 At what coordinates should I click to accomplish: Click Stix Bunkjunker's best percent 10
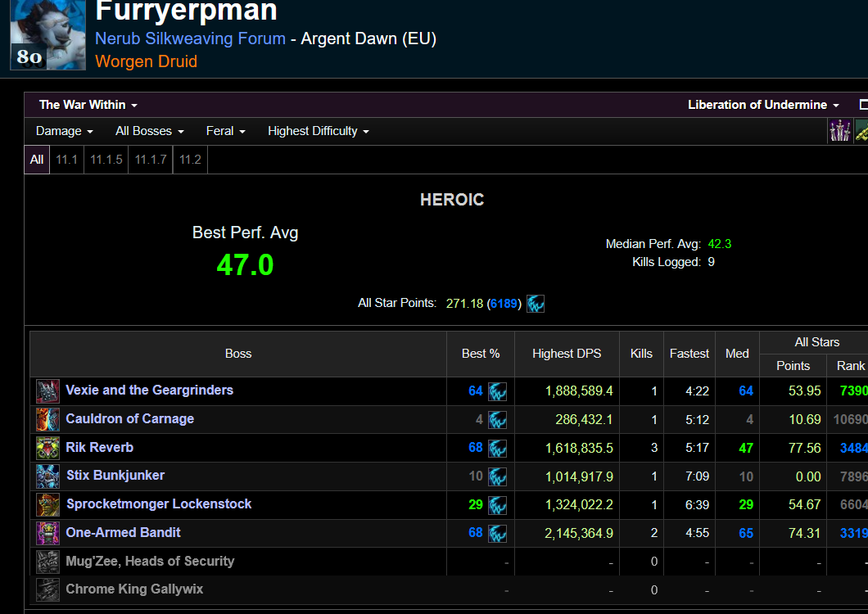476,476
